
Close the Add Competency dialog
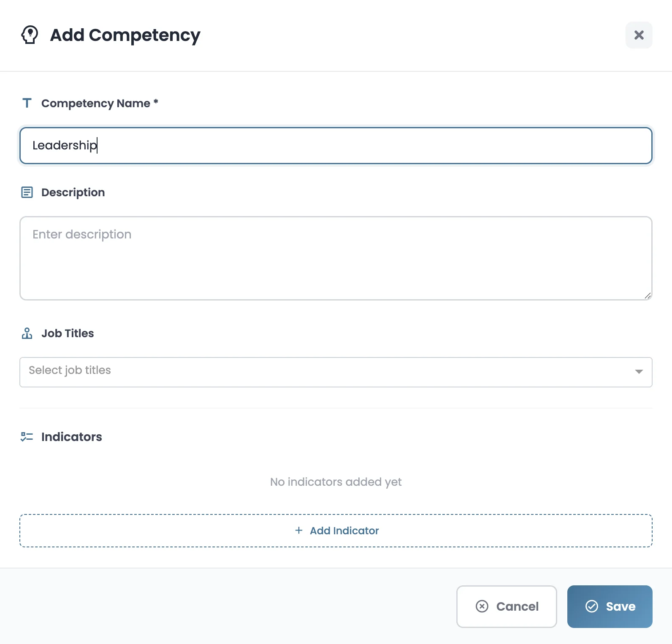pyautogui.click(x=639, y=35)
